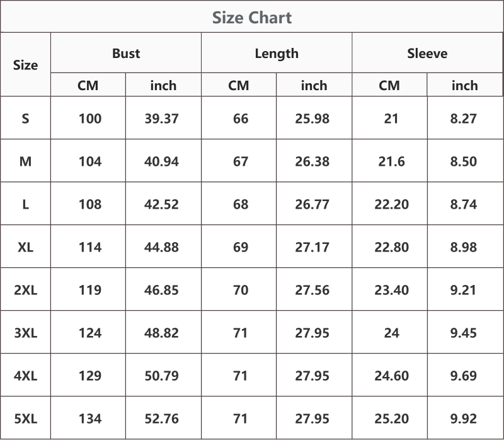Select the Bust column header

click(126, 53)
